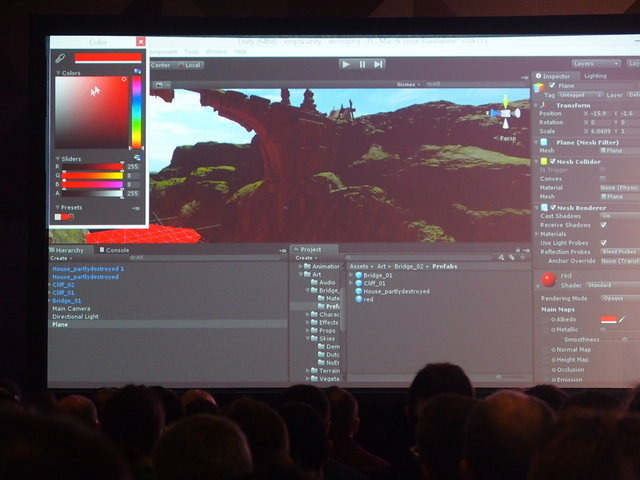The width and height of the screenshot is (640, 480).
Task: Click the red preset swatch in Presets
Action: [65, 217]
